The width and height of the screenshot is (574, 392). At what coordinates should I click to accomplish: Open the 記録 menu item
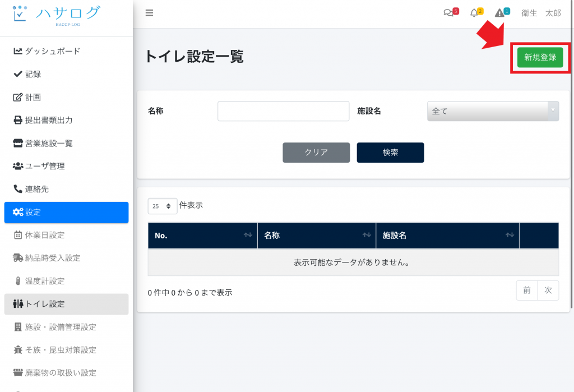pyautogui.click(x=66, y=74)
